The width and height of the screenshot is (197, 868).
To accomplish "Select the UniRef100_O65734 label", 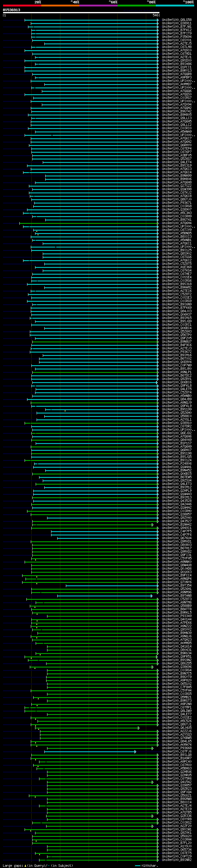I will tap(177, 850).
